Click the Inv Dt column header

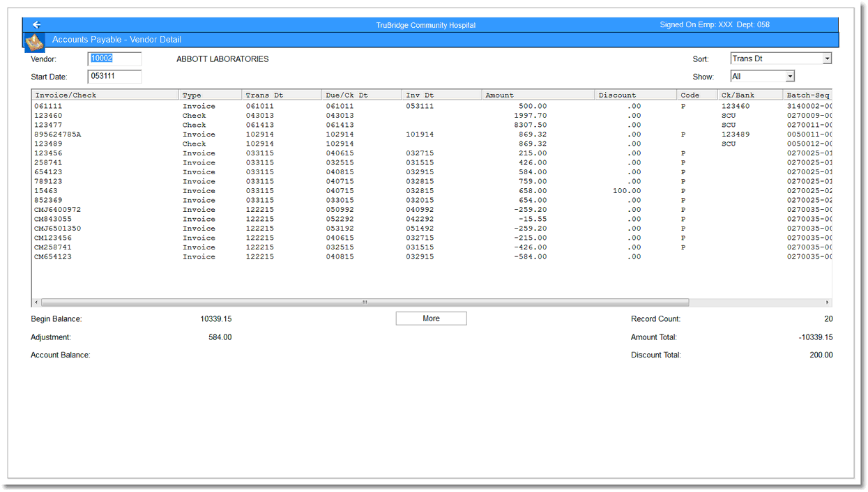(442, 95)
